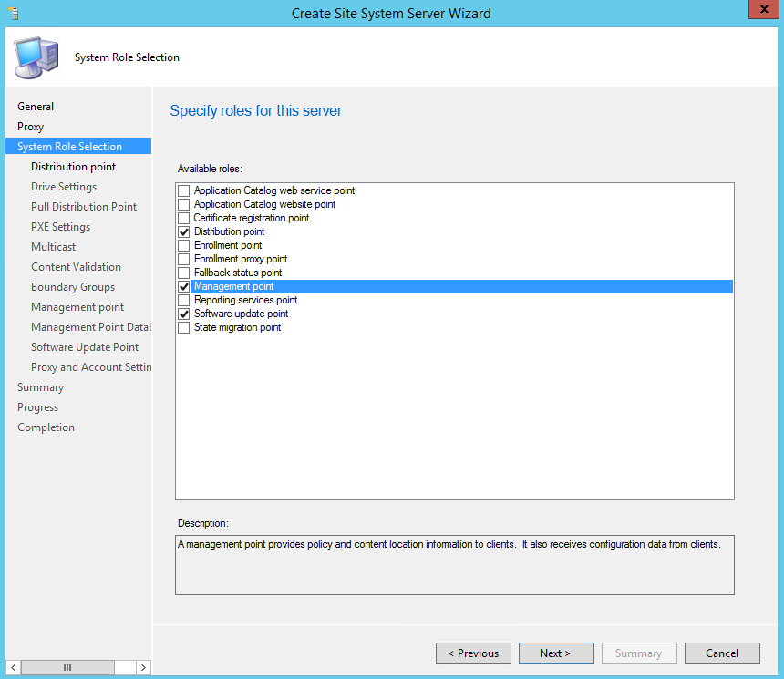
Task: Select System Role Selection step
Action: pos(78,147)
